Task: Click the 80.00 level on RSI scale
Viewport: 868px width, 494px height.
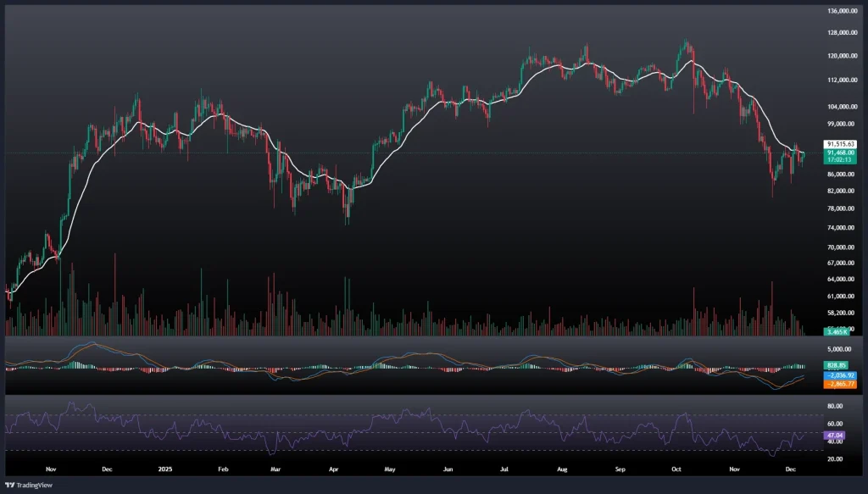Action: [835, 406]
